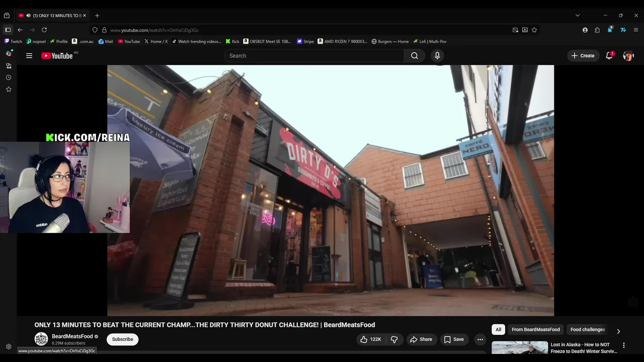The image size is (644, 362).
Task: Open the Twitch bookmark
Action: [x=13, y=42]
